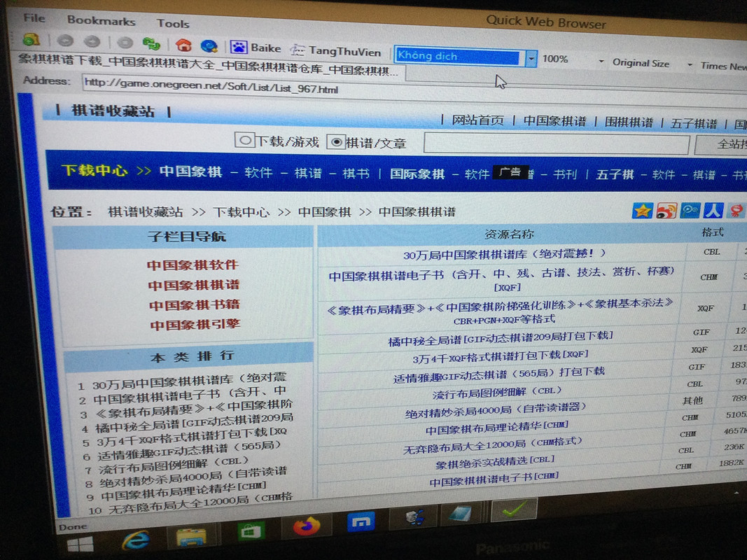Open 中国象棋谱 in the top navigation
747x560 pixels.
click(x=554, y=121)
